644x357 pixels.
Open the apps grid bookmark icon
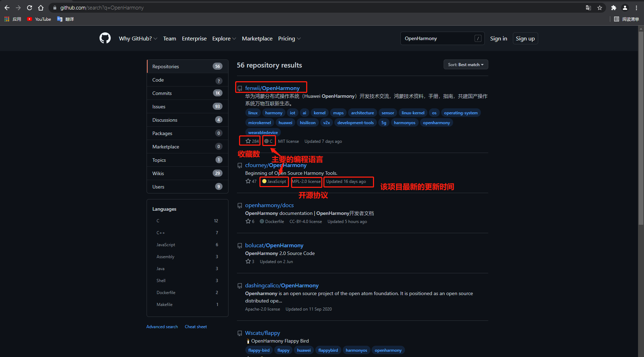coord(7,19)
